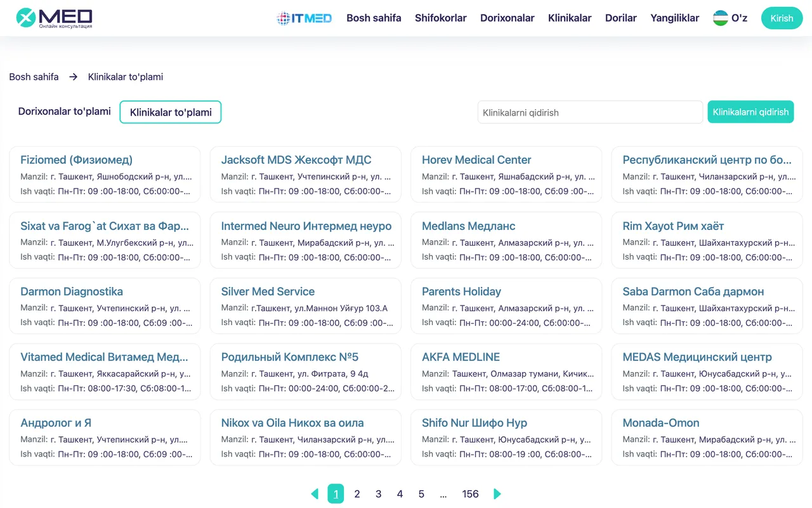Image resolution: width=812 pixels, height=508 pixels.
Task: Open Monada-Omon clinic card
Action: tap(707, 438)
